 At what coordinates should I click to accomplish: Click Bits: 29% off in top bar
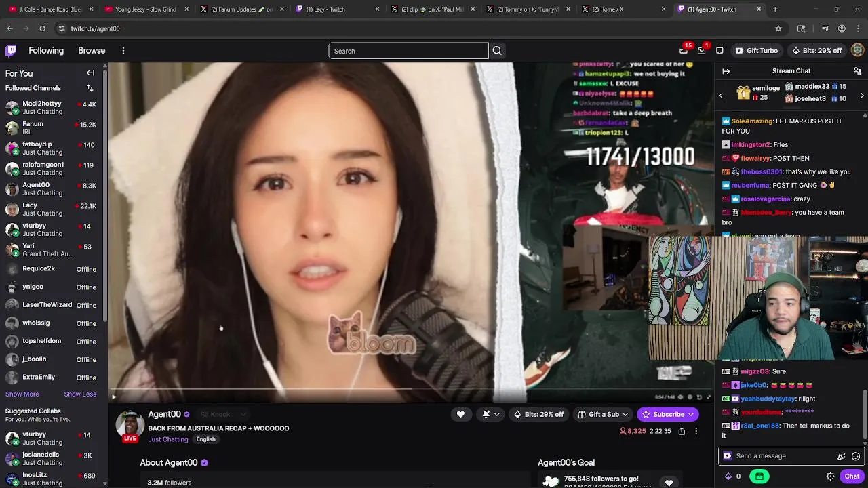pos(817,51)
